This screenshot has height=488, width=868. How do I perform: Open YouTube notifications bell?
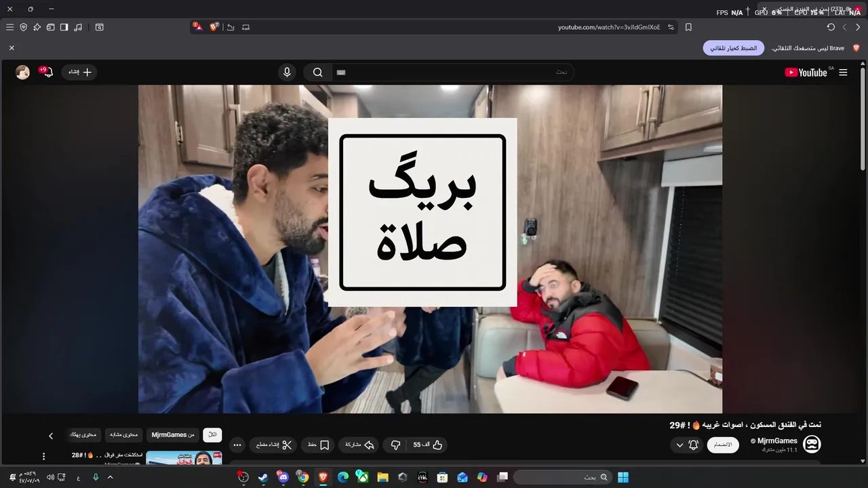tap(46, 72)
